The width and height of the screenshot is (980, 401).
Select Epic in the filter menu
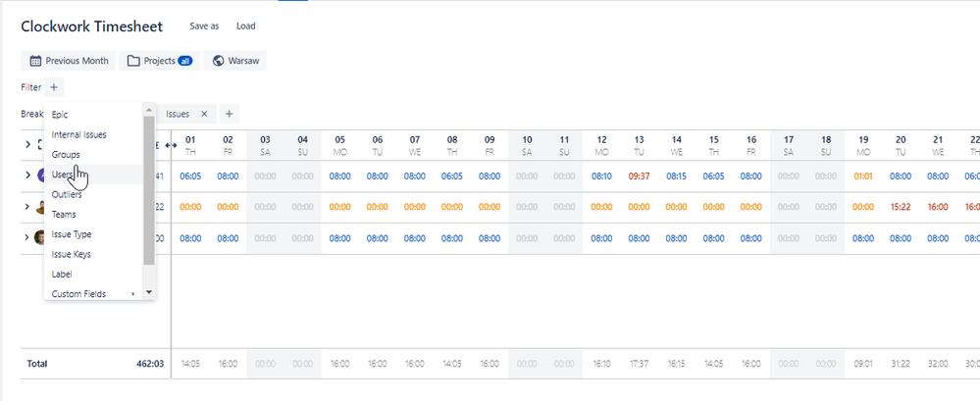tap(94, 115)
